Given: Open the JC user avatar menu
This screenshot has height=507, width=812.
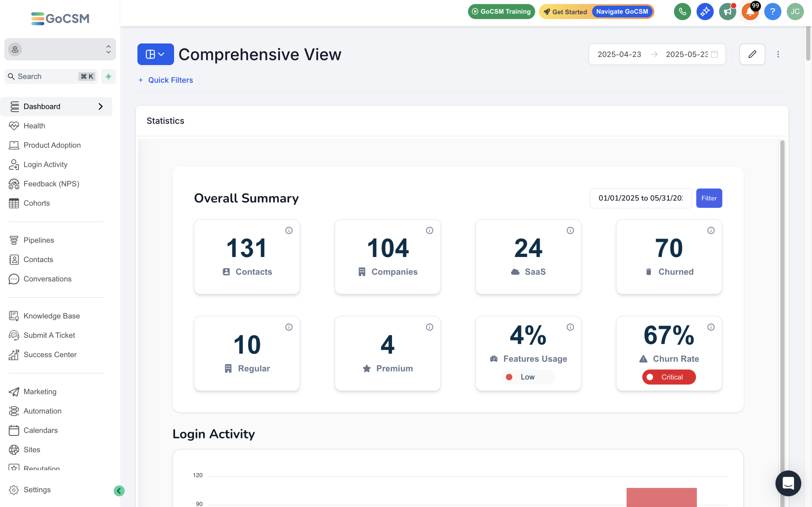Looking at the screenshot, I should pyautogui.click(x=795, y=12).
